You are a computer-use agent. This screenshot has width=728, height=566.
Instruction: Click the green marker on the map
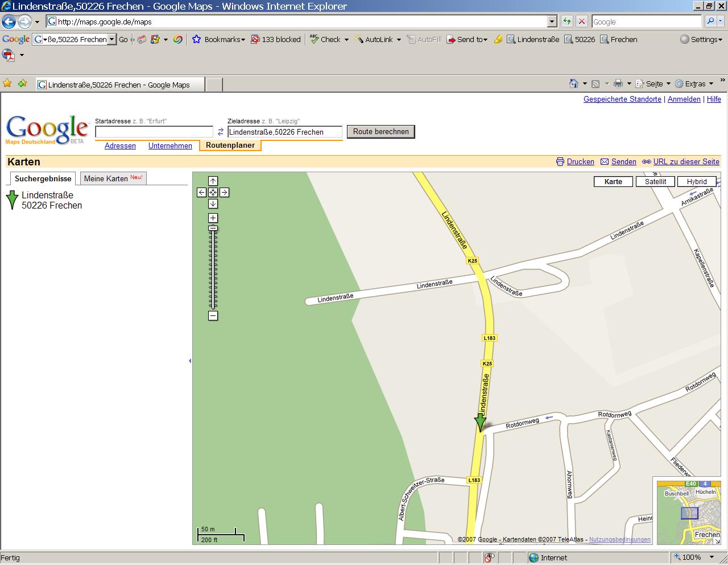click(480, 422)
